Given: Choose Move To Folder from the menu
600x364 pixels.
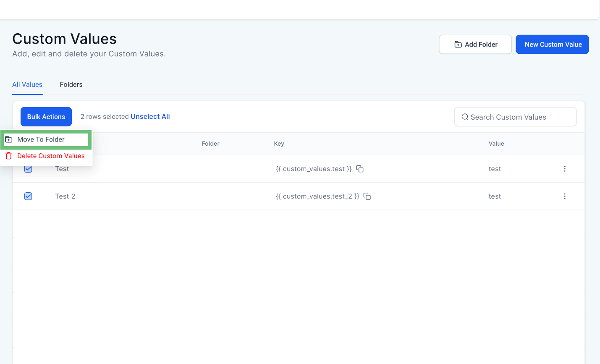Looking at the screenshot, I should pos(46,139).
